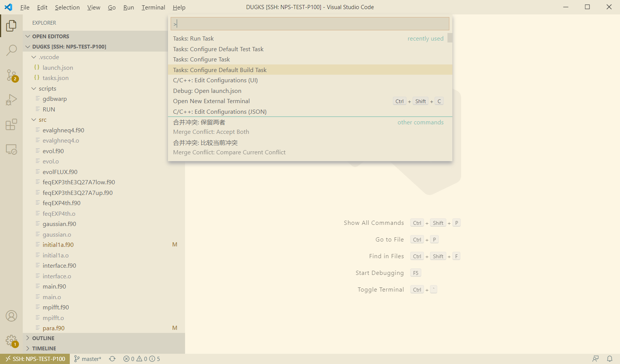Image resolution: width=620 pixels, height=364 pixels.
Task: Open the Run menu
Action: click(x=129, y=7)
